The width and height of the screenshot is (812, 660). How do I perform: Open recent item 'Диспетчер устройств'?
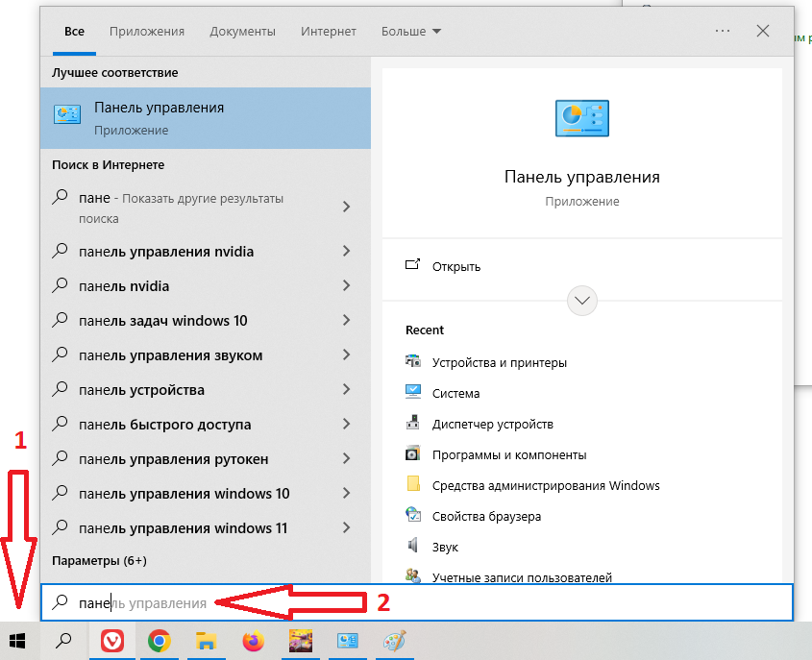pyautogui.click(x=492, y=424)
